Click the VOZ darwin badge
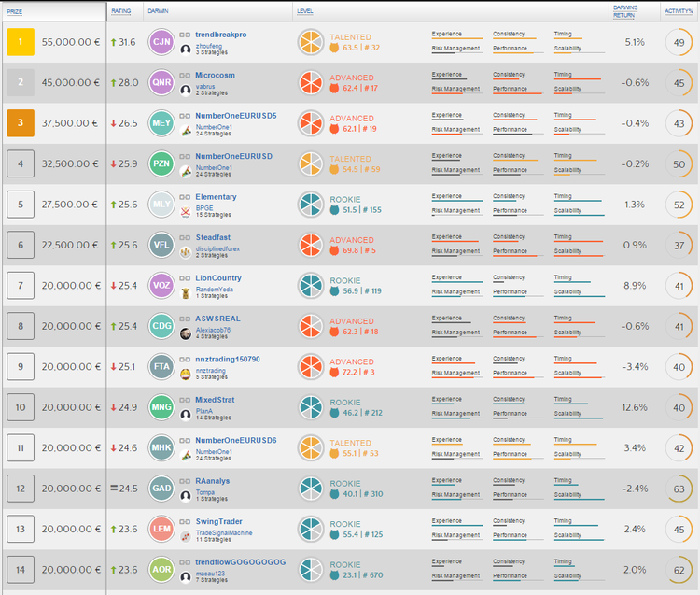 pyautogui.click(x=161, y=286)
